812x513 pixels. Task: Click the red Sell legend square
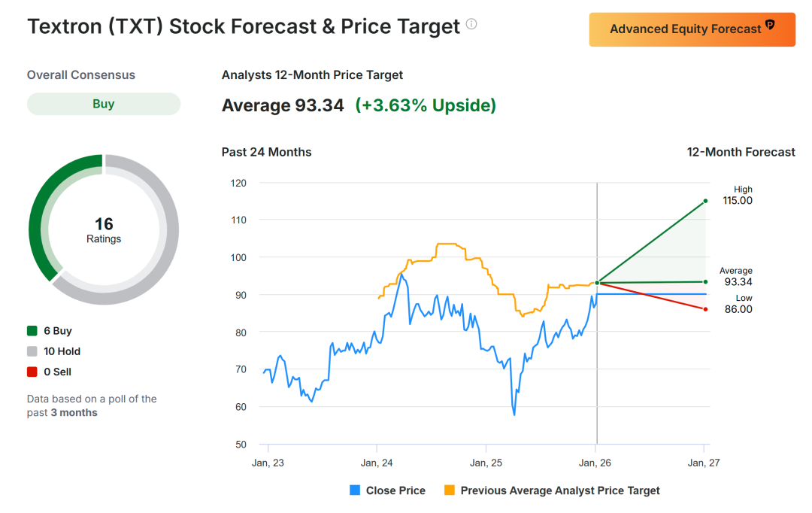tap(32, 372)
